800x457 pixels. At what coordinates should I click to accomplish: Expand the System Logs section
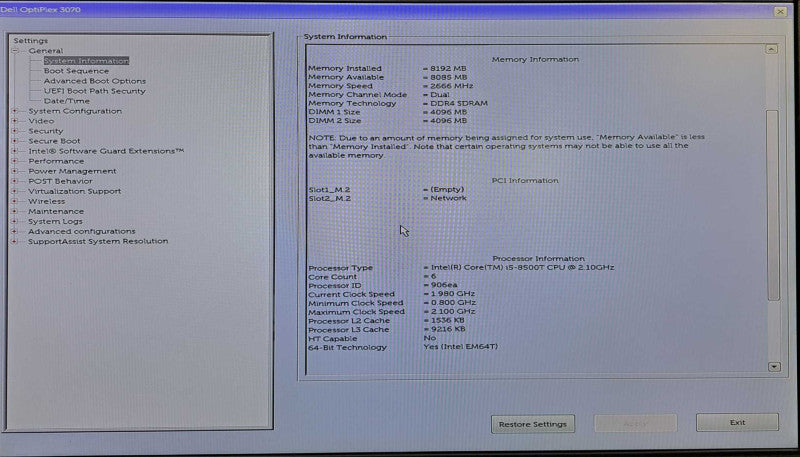pyautogui.click(x=15, y=221)
